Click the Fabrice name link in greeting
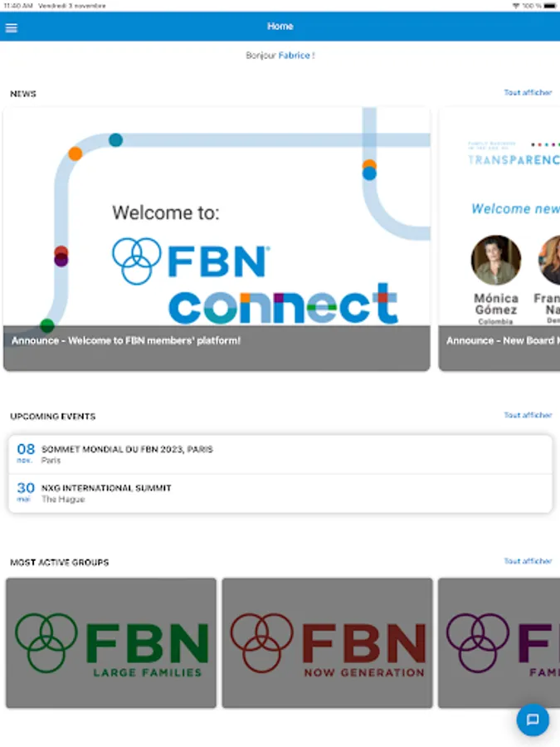This screenshot has width=560, height=747. click(x=294, y=56)
